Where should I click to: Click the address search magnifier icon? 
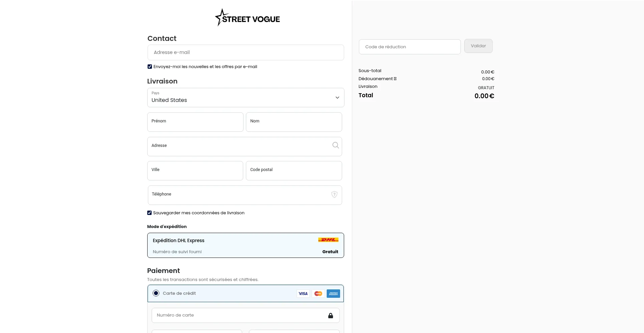click(x=335, y=145)
